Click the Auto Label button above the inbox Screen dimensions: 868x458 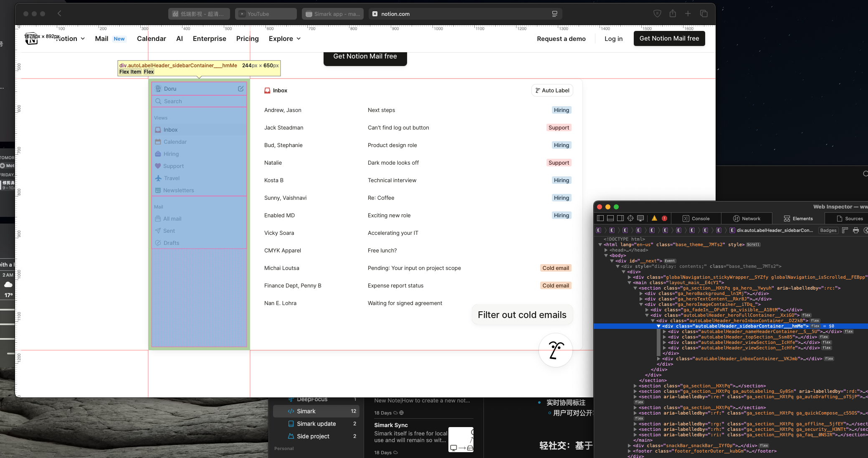pyautogui.click(x=552, y=90)
